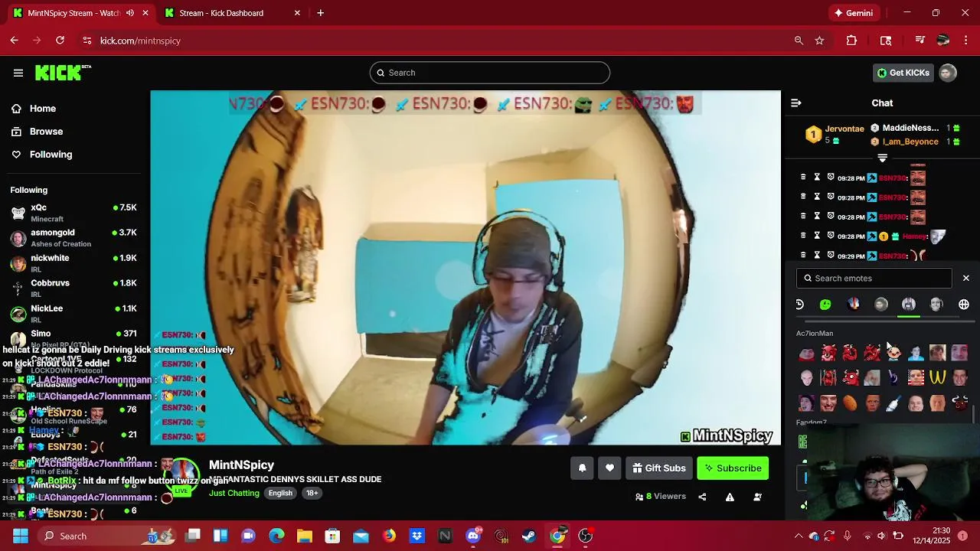
Task: Open recently used emotes clock tab
Action: point(799,305)
